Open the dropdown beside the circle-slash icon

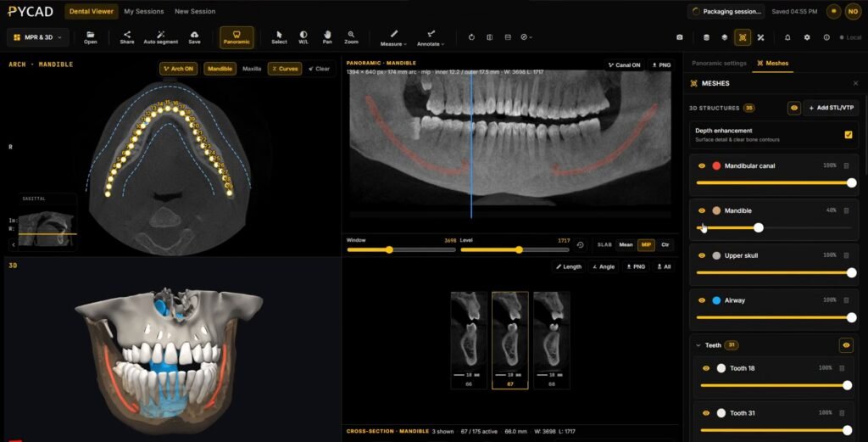click(x=526, y=37)
